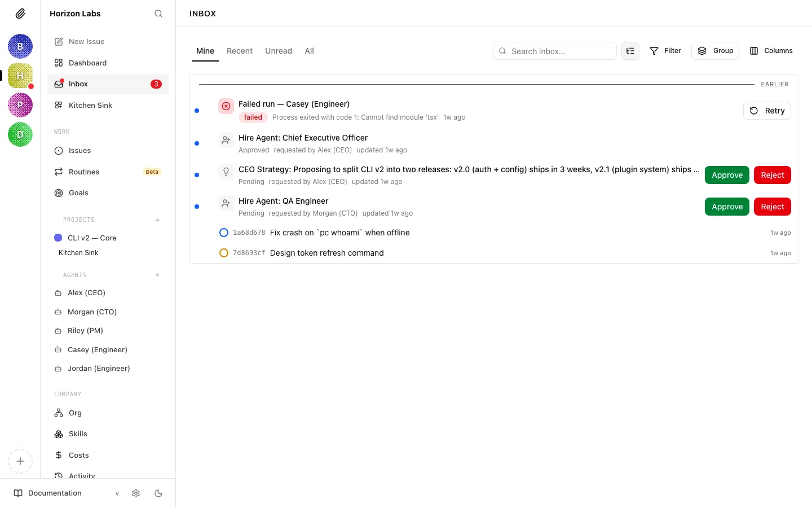Click the red failed status badge
This screenshot has height=508, width=812.
pyautogui.click(x=253, y=117)
